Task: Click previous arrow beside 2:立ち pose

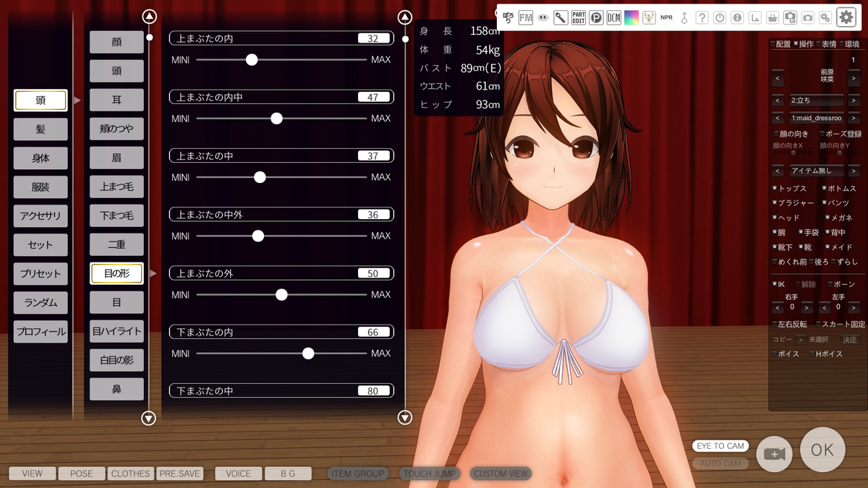Action: click(x=778, y=100)
